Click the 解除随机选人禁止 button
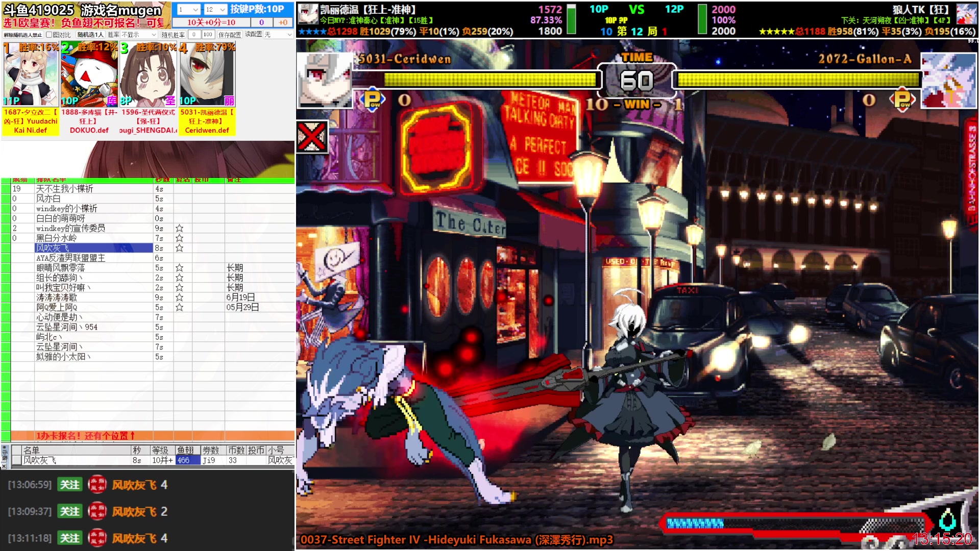The height and width of the screenshot is (551, 980). click(23, 35)
